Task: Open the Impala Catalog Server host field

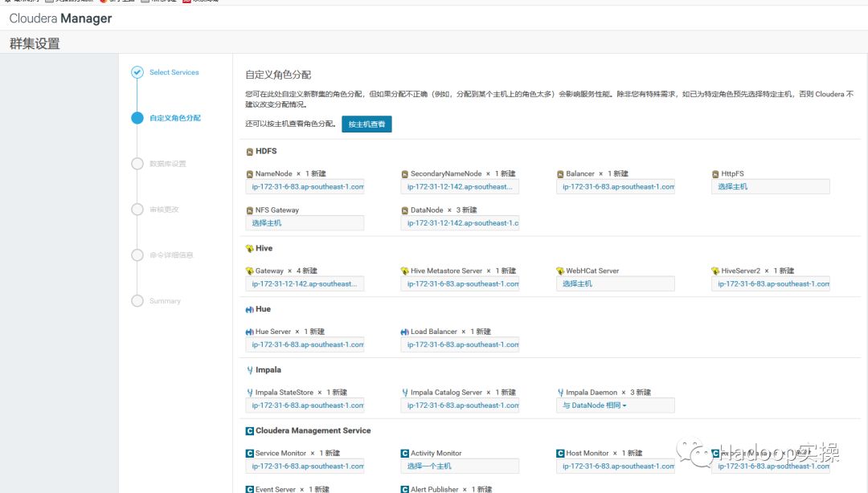Action: pyautogui.click(x=460, y=405)
